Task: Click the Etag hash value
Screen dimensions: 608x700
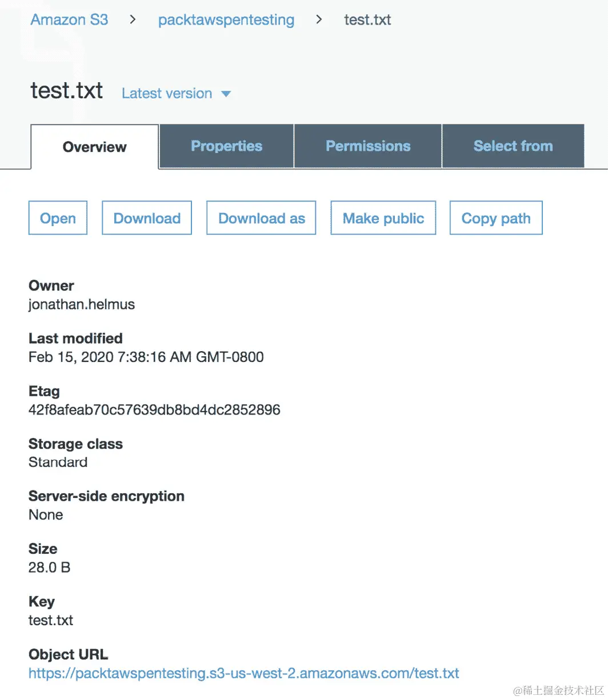Action: point(154,410)
